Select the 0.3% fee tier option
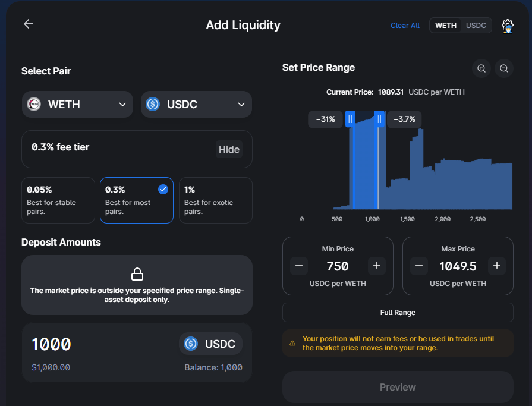 [137, 200]
